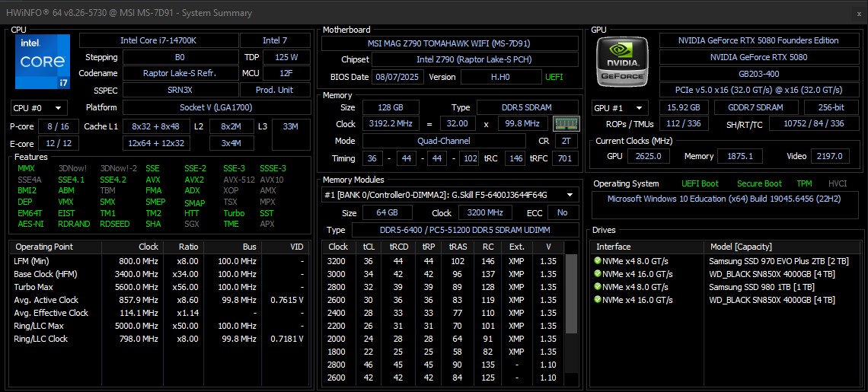Viewport: 868px width, 392px height.
Task: Click the BIOS version H.H0 field
Action: [501, 77]
